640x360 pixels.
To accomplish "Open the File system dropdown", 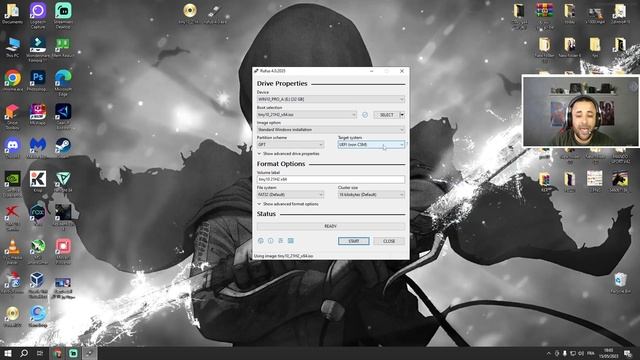I will coord(290,195).
